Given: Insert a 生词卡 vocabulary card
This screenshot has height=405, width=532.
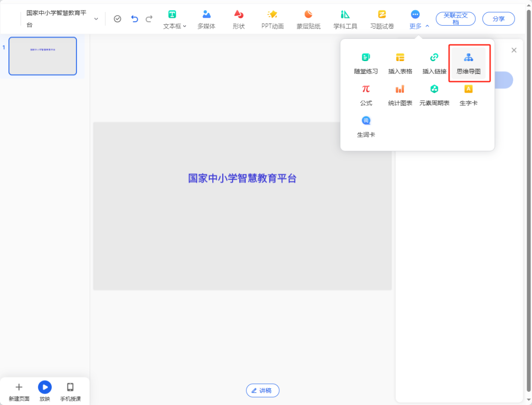Looking at the screenshot, I should [x=366, y=126].
